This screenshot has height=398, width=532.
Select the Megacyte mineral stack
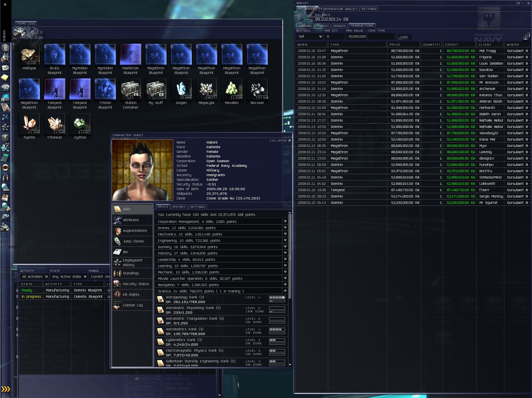(207, 92)
